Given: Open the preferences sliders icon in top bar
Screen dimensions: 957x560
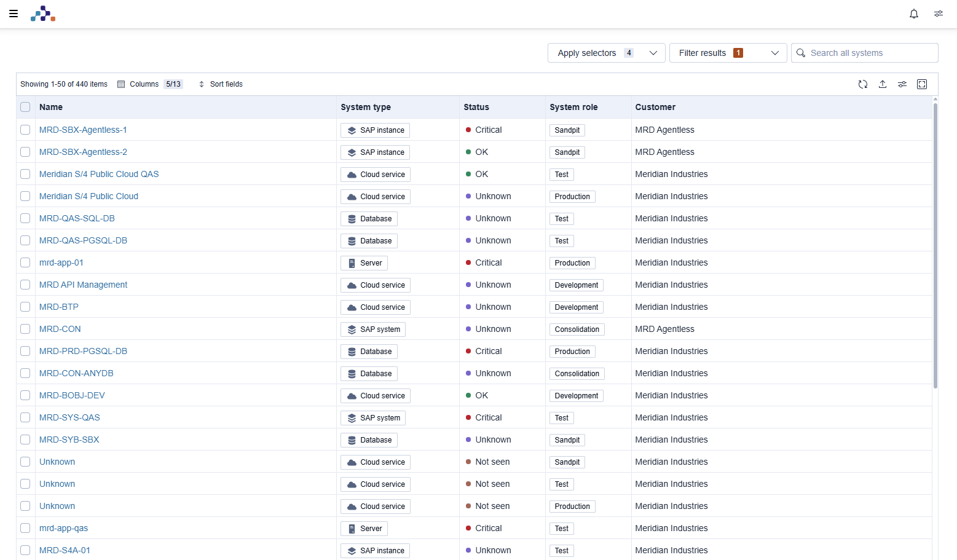Looking at the screenshot, I should point(938,14).
